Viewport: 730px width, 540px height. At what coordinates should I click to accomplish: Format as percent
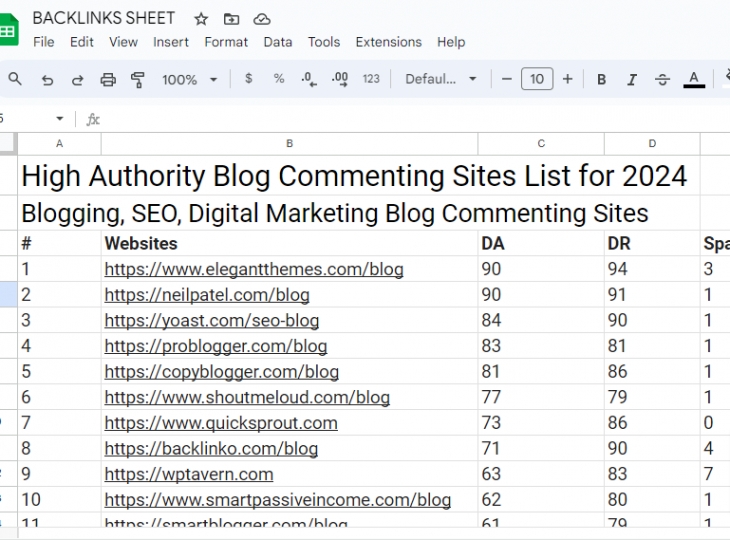pos(279,79)
